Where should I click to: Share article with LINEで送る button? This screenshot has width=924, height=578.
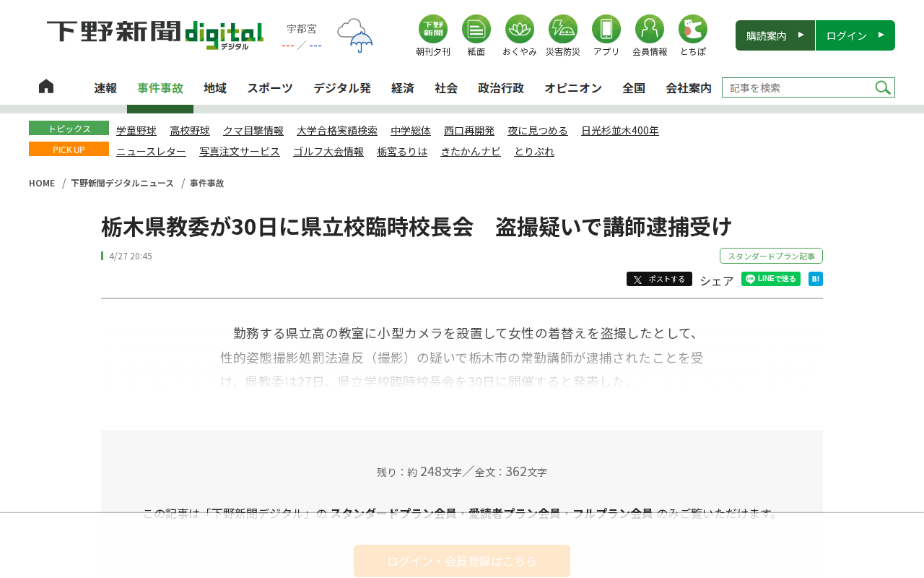point(771,279)
